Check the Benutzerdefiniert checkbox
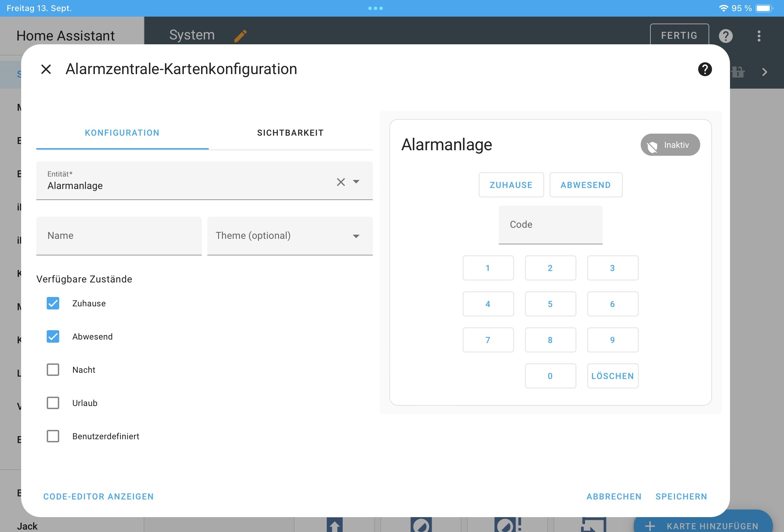The width and height of the screenshot is (784, 532). coord(53,436)
